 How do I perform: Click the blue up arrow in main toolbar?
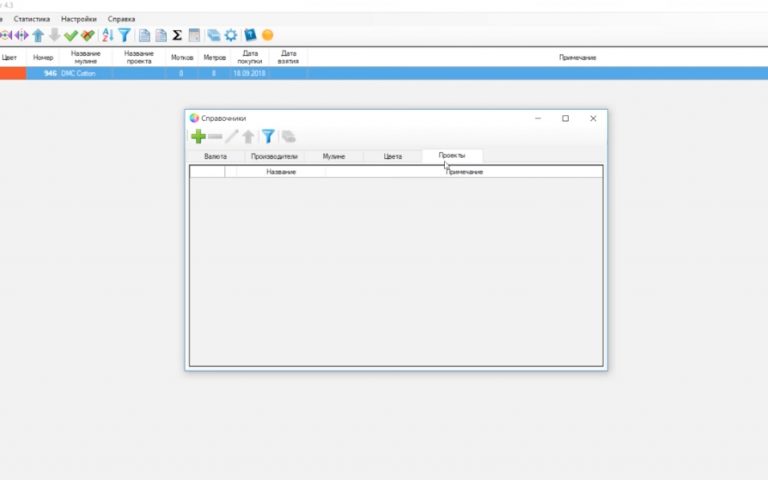[x=38, y=35]
